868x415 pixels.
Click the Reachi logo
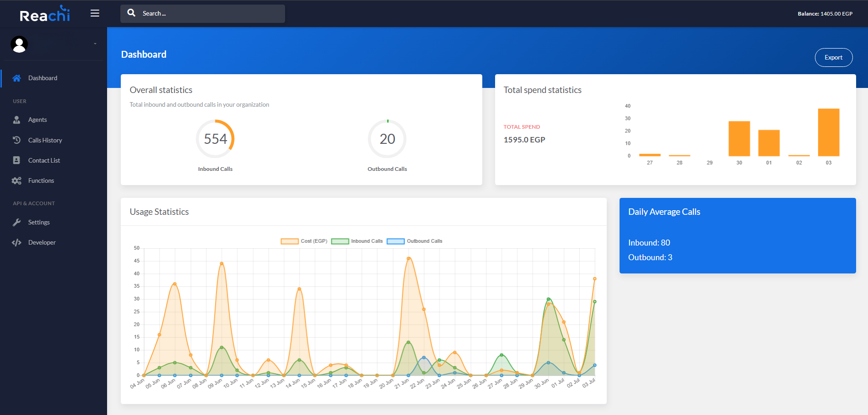point(45,14)
